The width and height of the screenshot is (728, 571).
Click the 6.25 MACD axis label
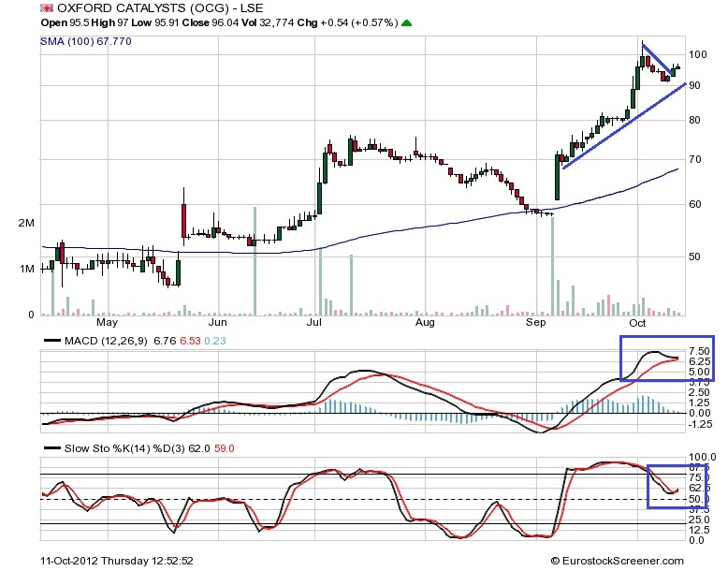pyautogui.click(x=700, y=361)
